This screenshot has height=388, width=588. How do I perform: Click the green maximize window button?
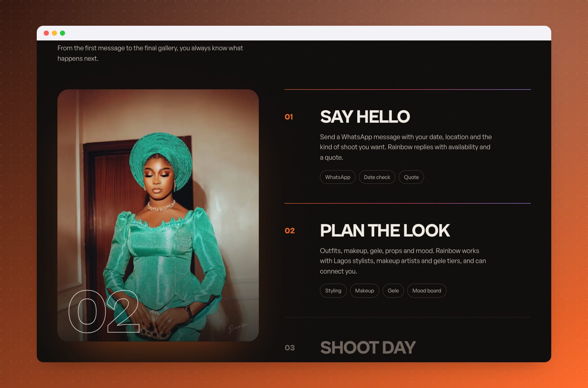click(62, 33)
